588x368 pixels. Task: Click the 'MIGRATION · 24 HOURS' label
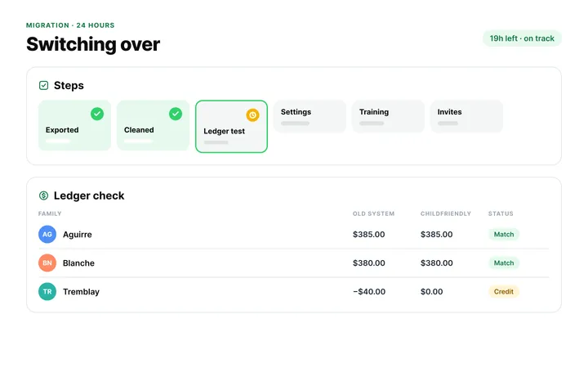tap(70, 25)
